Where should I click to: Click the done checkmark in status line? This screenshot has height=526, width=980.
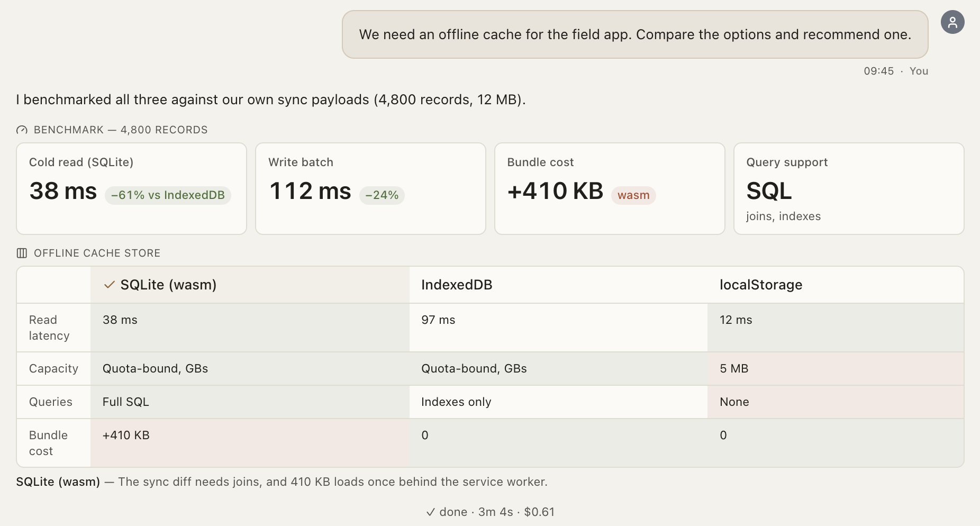tap(431, 512)
